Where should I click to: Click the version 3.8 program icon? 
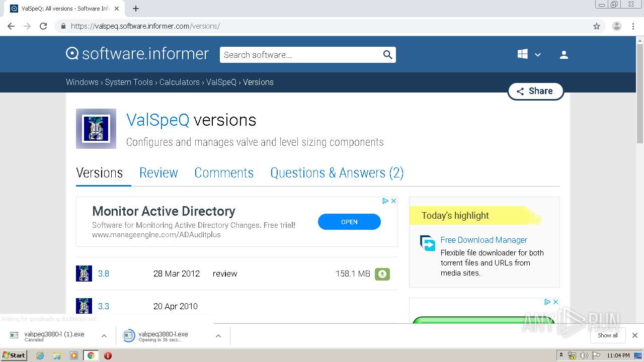pos(84,274)
